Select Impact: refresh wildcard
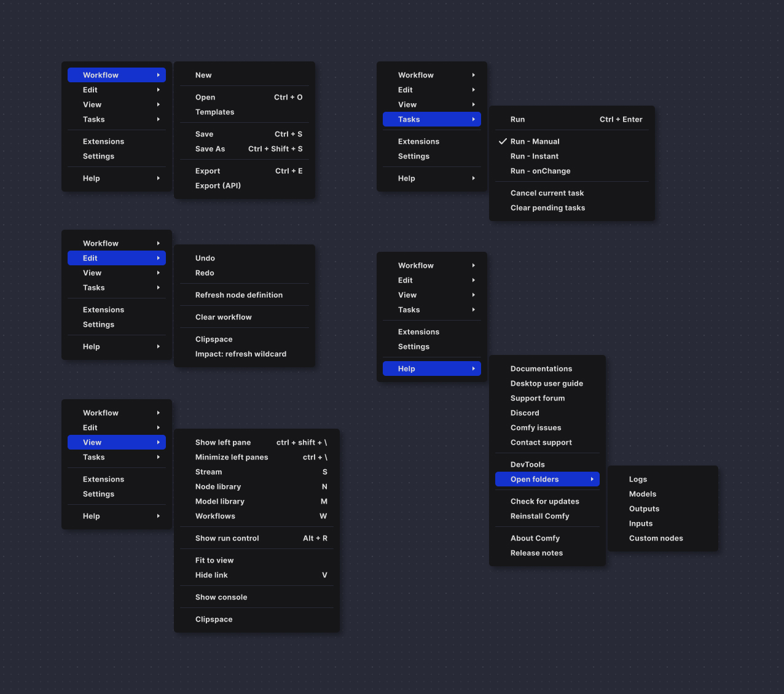Image resolution: width=784 pixels, height=694 pixels. pos(240,354)
